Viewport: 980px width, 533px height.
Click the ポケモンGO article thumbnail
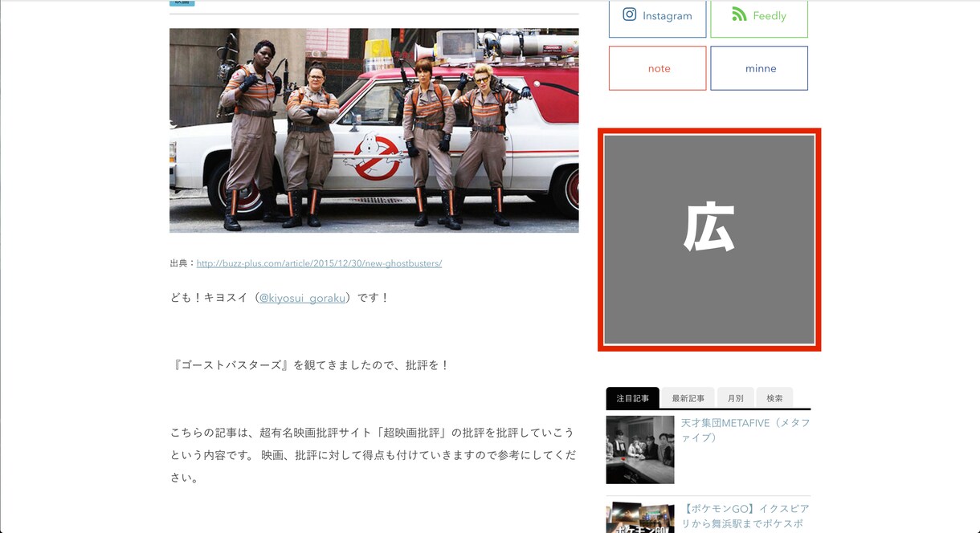click(640, 518)
